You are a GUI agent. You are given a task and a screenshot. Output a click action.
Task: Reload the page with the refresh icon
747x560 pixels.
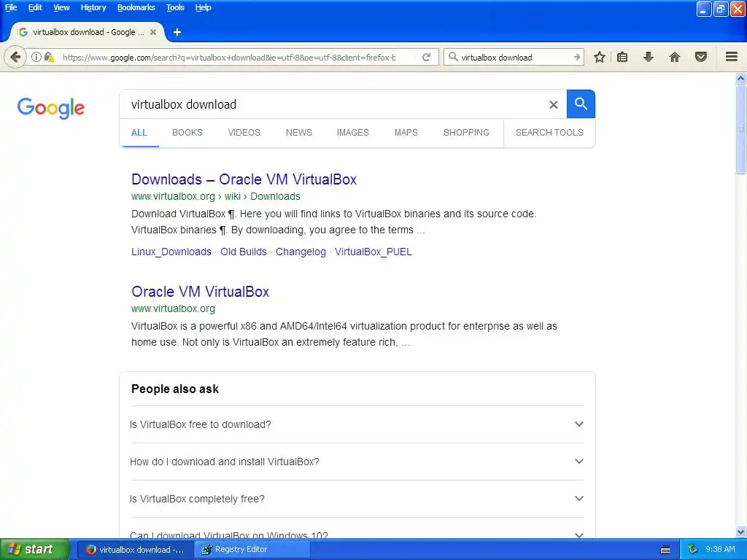point(426,57)
